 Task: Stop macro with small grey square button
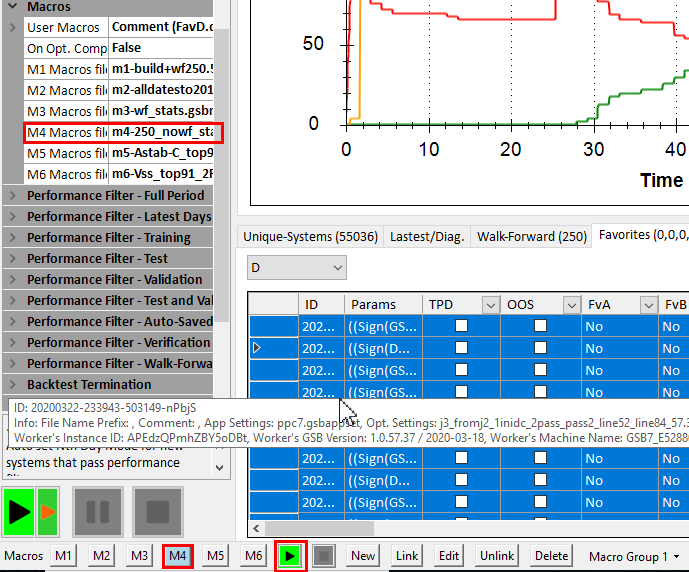[323, 555]
